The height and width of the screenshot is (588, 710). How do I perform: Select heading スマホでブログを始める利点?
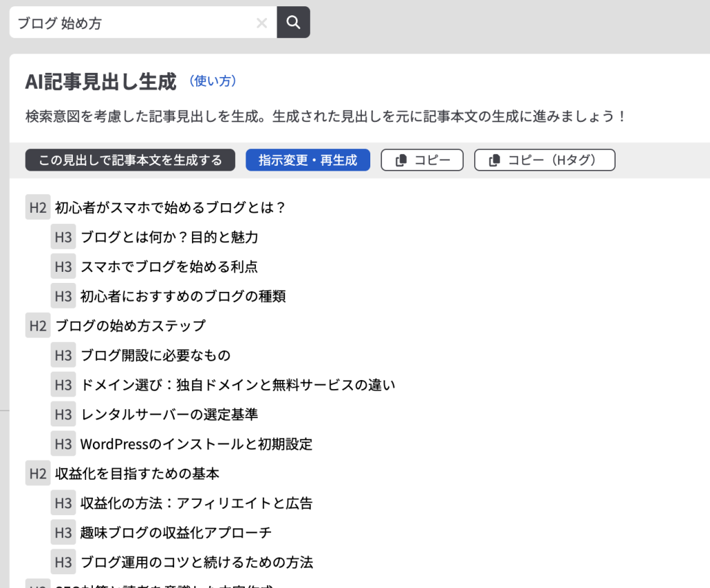coord(169,266)
